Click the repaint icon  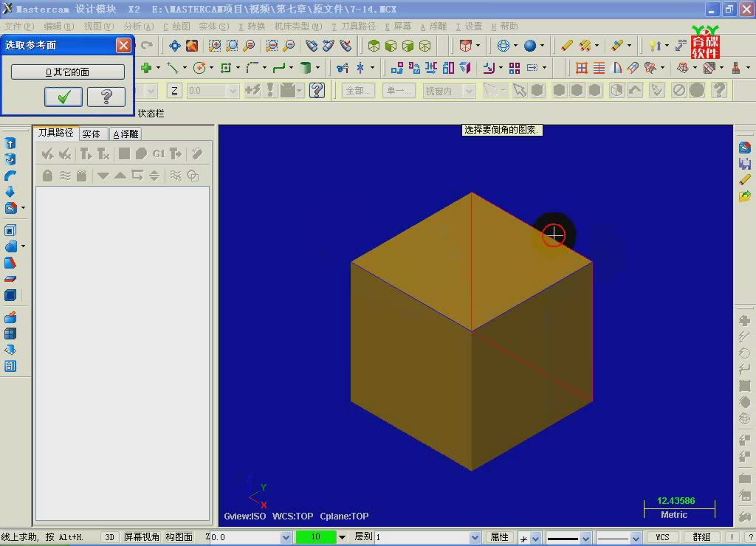coord(192,46)
